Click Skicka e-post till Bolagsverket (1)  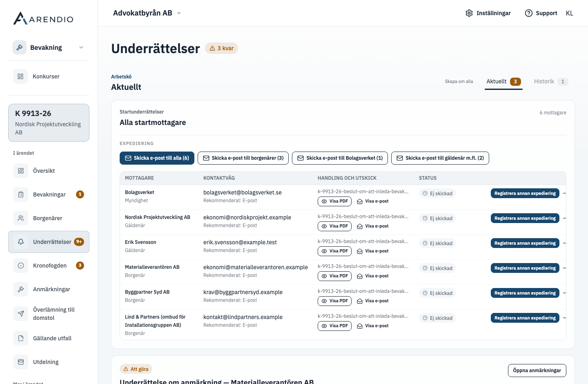coord(340,158)
